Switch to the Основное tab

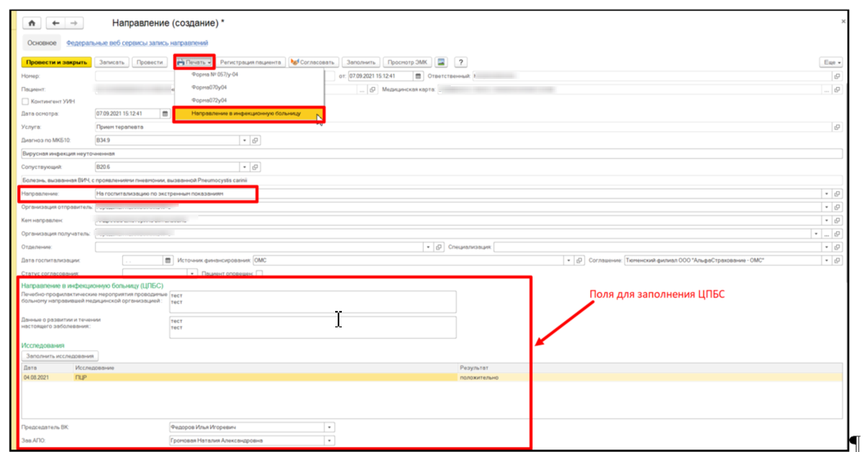pos(41,43)
